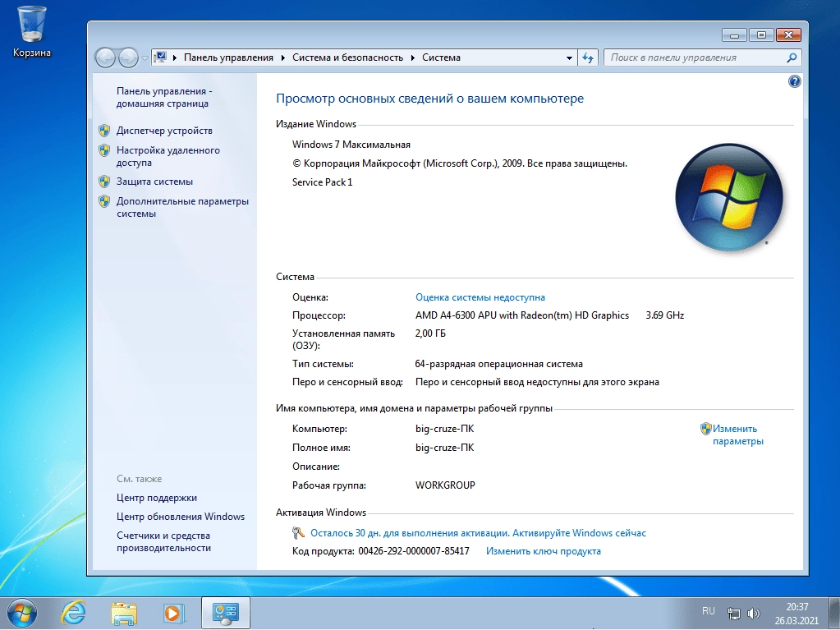The height and width of the screenshot is (630, 840).
Task: Click the keys icon under Активация Windows
Action: [298, 533]
